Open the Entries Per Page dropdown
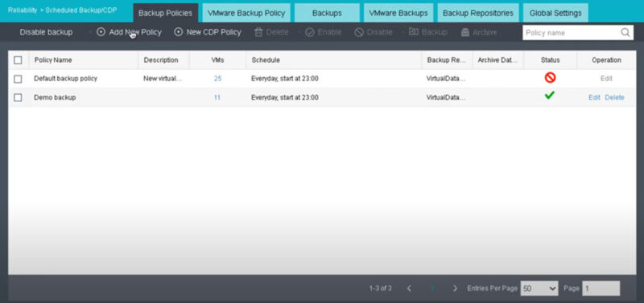 click(x=539, y=289)
